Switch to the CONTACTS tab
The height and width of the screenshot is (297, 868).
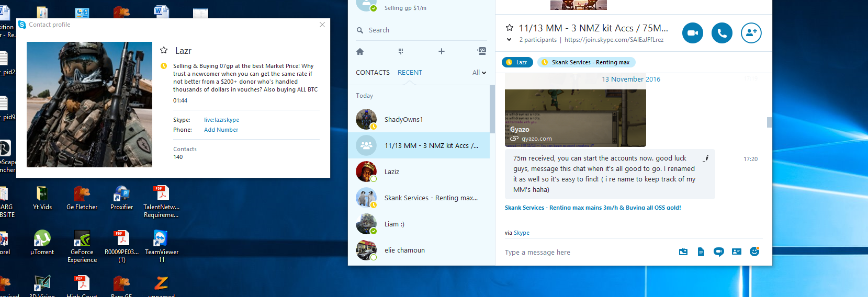pos(373,72)
